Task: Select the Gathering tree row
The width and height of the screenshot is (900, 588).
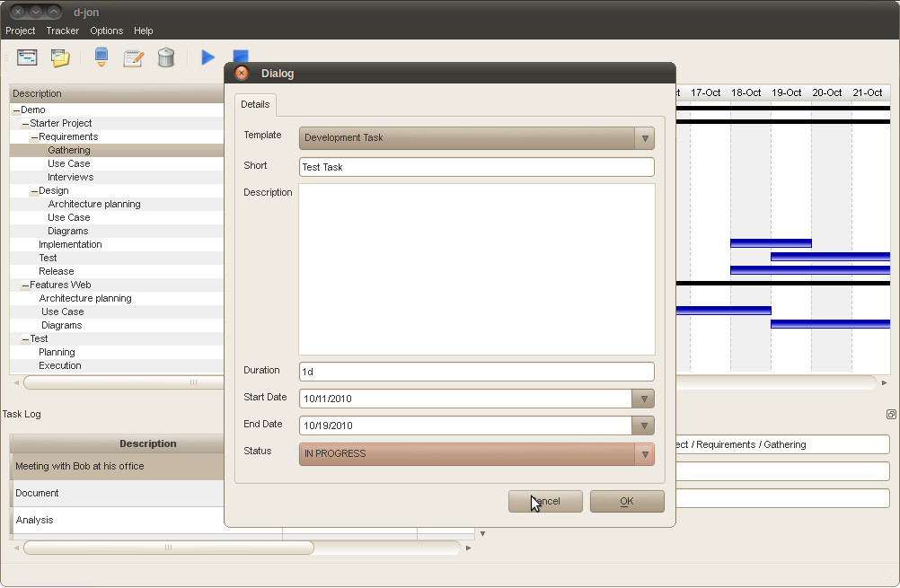Action: tap(117, 150)
